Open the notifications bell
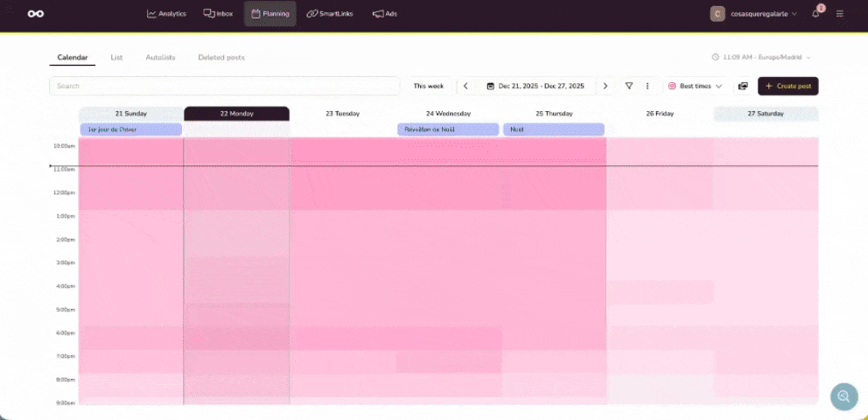868x420 pixels. [815, 14]
